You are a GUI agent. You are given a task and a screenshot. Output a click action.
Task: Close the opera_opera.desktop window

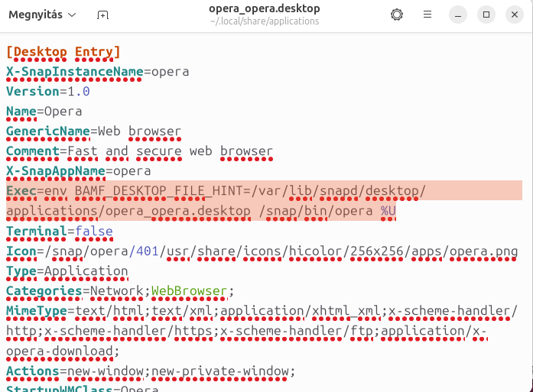point(515,15)
